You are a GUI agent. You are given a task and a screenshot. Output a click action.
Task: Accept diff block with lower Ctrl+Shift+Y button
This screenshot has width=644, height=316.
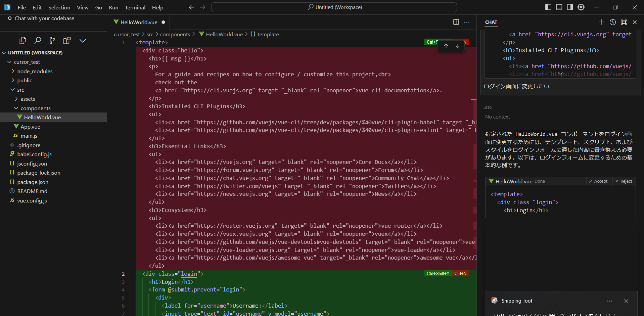[438, 273]
